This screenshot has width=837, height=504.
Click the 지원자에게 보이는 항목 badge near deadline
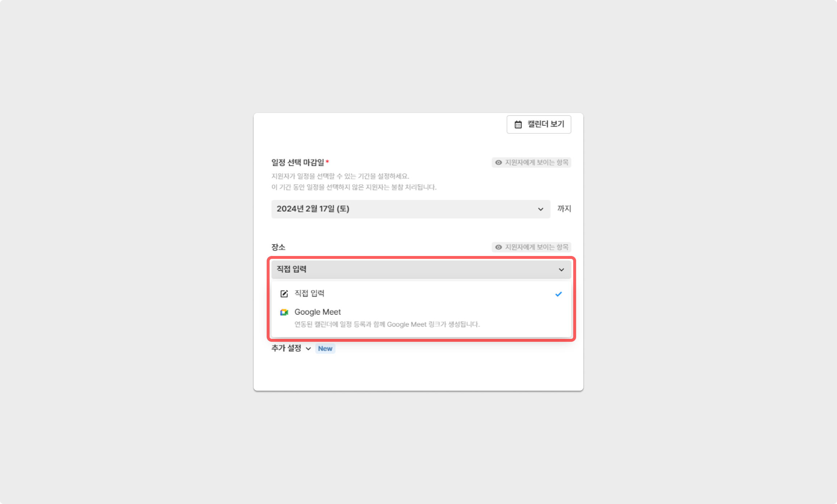pos(531,163)
